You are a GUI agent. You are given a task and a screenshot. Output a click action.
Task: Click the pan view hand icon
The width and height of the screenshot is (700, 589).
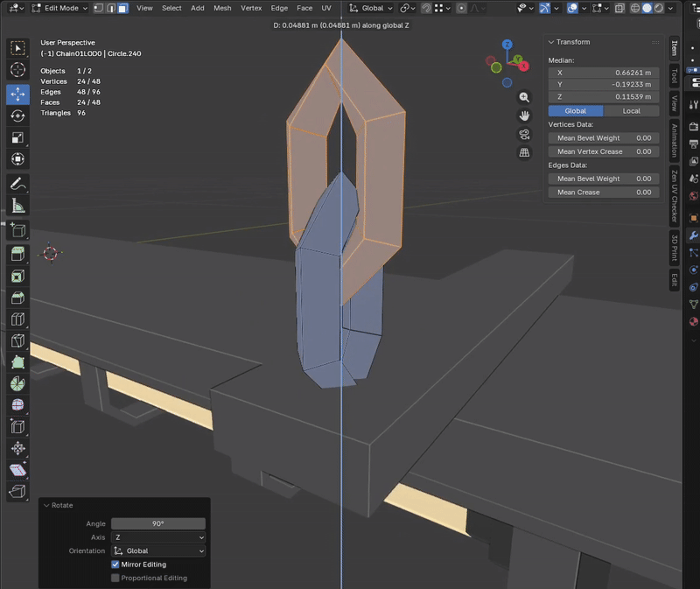click(524, 116)
